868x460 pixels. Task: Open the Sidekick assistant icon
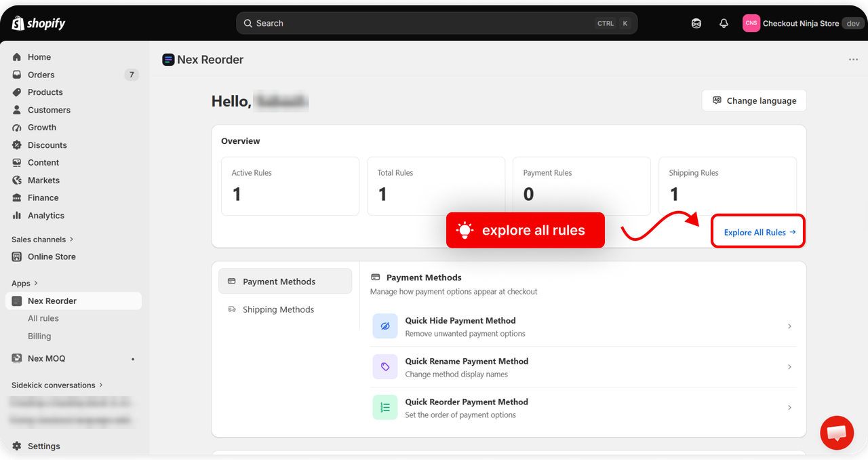pyautogui.click(x=696, y=23)
